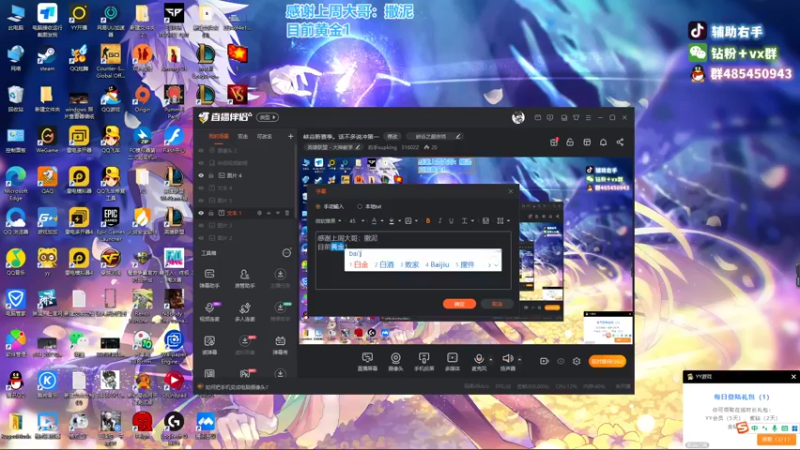800x450 pixels.
Task: Open the font family dropdown
Action: click(x=328, y=221)
